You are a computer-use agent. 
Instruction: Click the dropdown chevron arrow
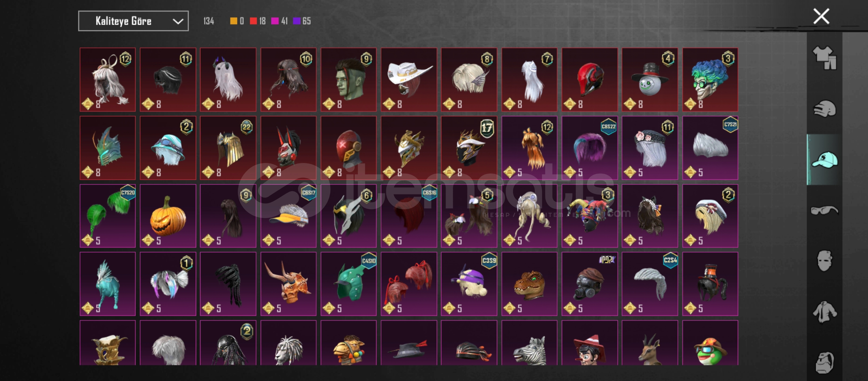click(x=178, y=22)
